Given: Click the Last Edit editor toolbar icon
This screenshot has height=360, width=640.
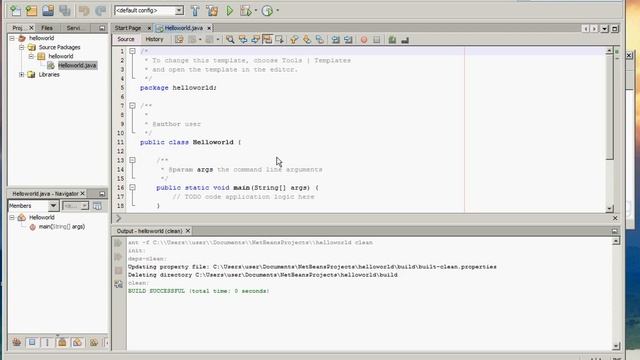Looking at the screenshot, I should click(x=179, y=40).
